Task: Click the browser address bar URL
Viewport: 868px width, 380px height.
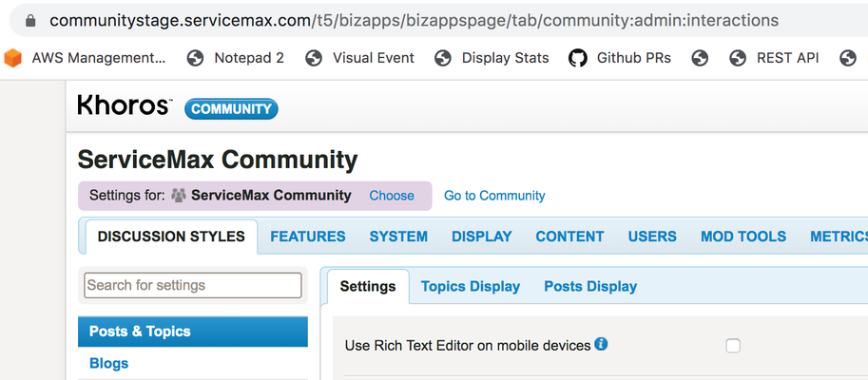Action: [415, 21]
